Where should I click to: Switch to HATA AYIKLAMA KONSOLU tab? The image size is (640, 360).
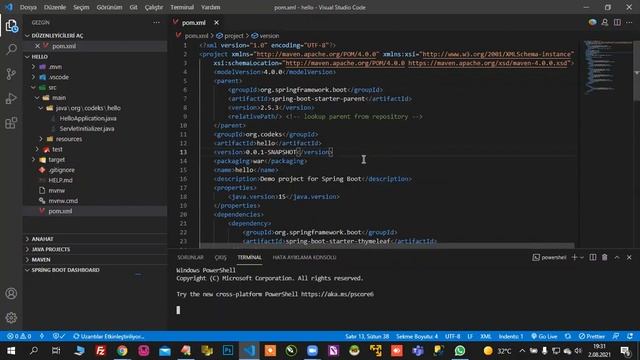tap(304, 258)
